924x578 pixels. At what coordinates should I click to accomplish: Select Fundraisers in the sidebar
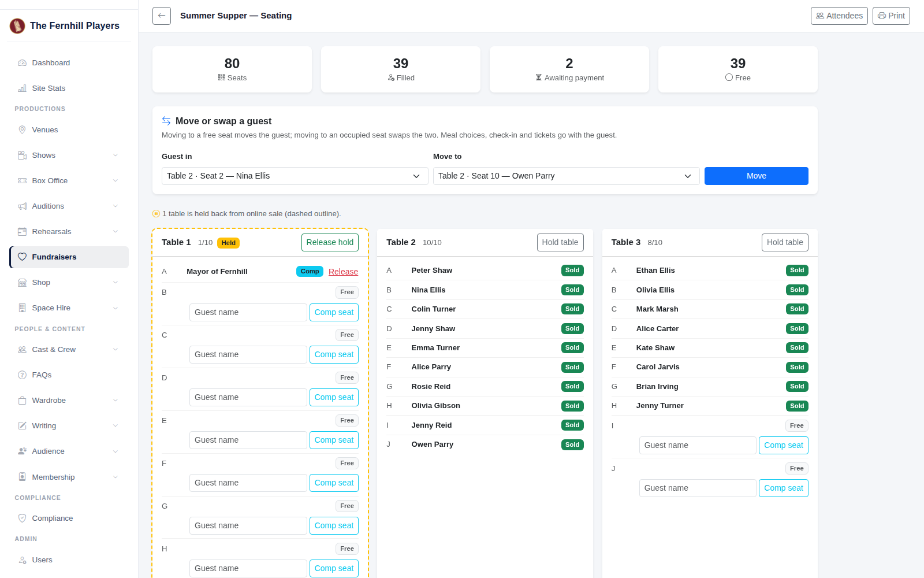69,257
